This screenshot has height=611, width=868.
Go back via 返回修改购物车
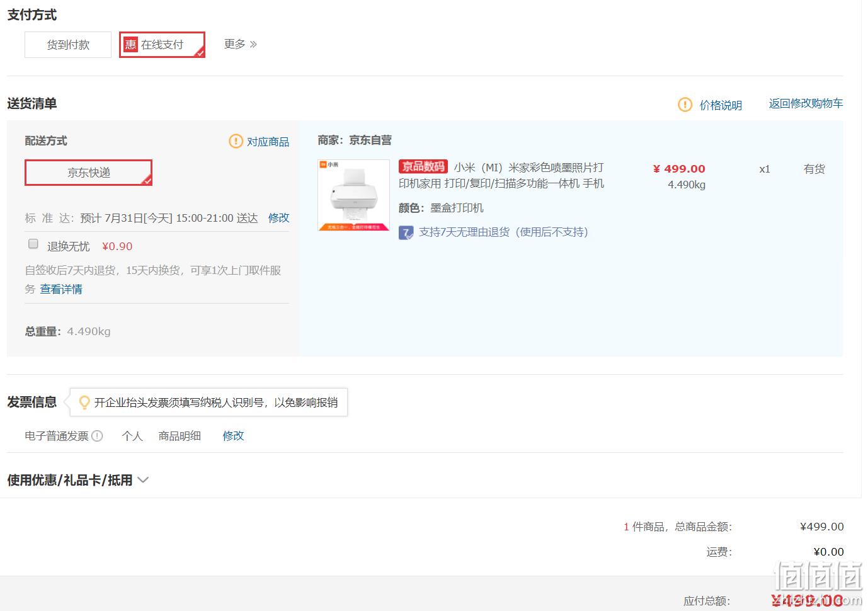click(x=806, y=103)
